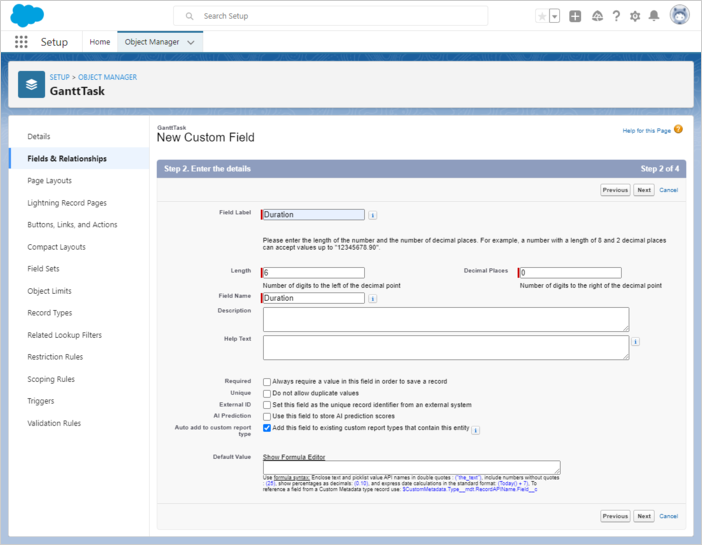702x545 pixels.
Task: View notifications via the bell icon
Action: (654, 16)
